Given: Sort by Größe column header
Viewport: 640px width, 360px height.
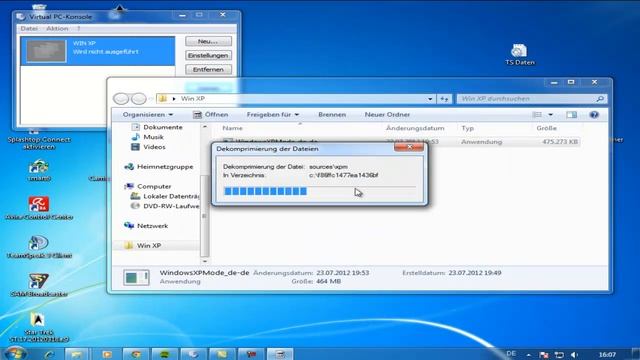Looking at the screenshot, I should [x=546, y=128].
